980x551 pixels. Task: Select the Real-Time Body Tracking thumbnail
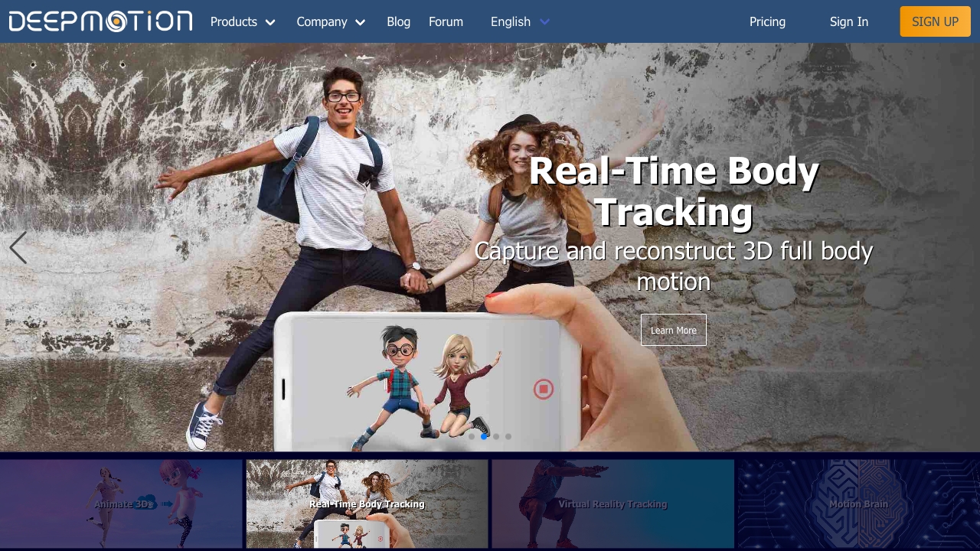[x=367, y=504]
